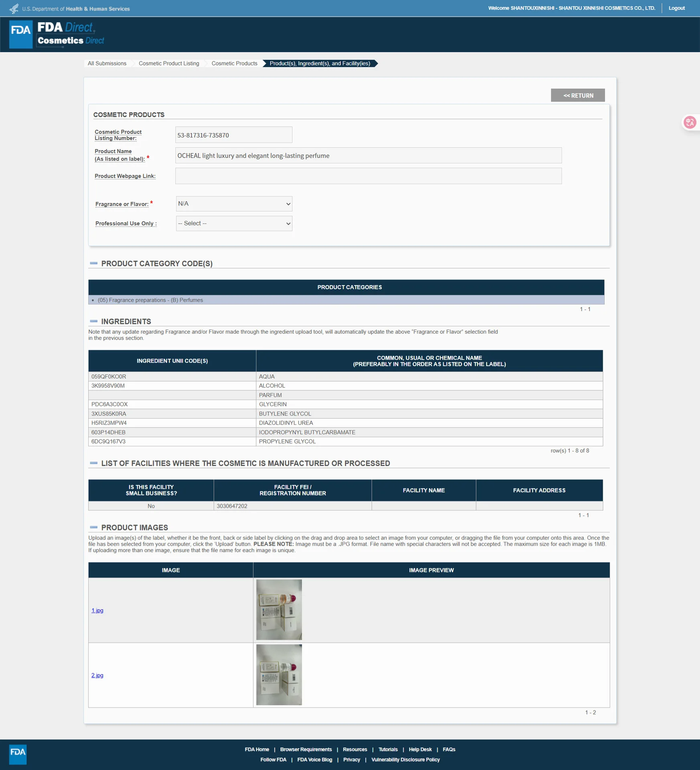Viewport: 700px width, 770px height.
Task: Click the DIAZOLIDINYL UREA ingredient cell
Action: click(429, 423)
